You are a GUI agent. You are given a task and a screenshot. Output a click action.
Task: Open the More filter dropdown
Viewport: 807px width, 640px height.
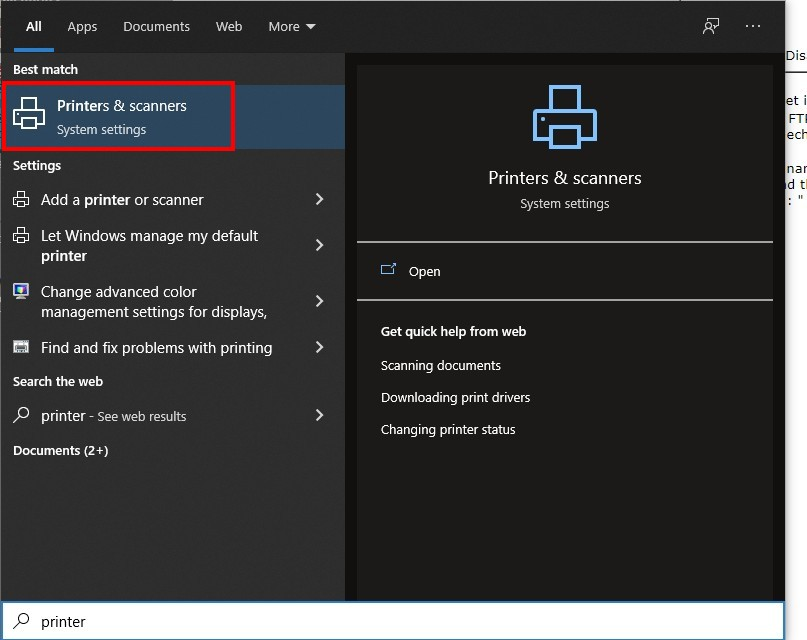[292, 26]
